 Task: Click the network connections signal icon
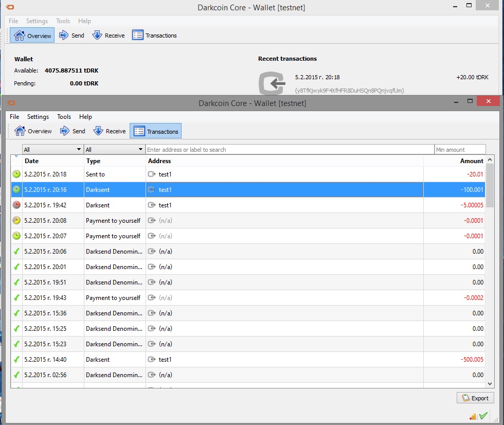point(473,416)
